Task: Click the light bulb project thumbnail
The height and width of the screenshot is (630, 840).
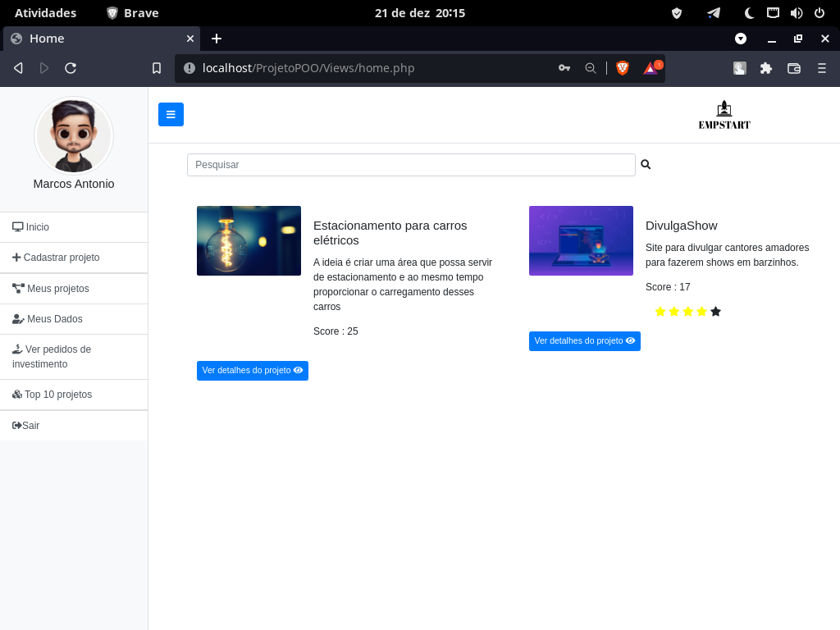Action: [249, 240]
